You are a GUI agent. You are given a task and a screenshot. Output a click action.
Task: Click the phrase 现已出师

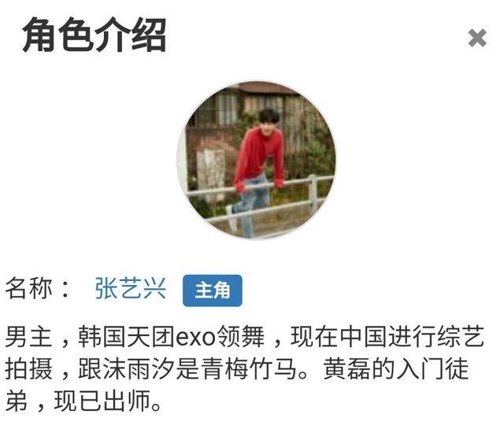pos(102,401)
